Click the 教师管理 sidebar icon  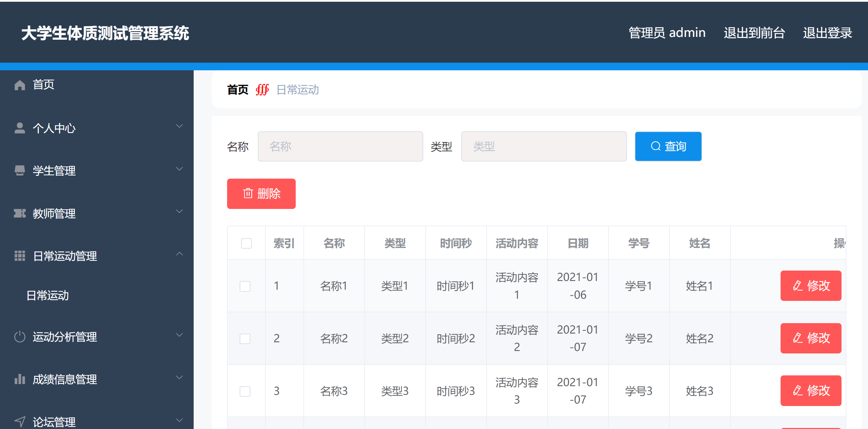click(x=20, y=213)
